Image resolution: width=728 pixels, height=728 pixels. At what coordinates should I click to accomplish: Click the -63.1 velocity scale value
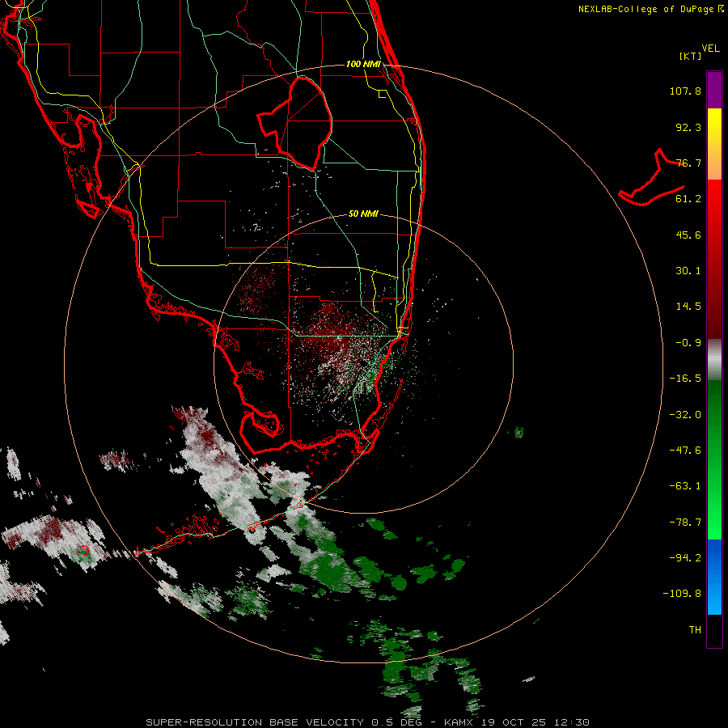coord(685,486)
